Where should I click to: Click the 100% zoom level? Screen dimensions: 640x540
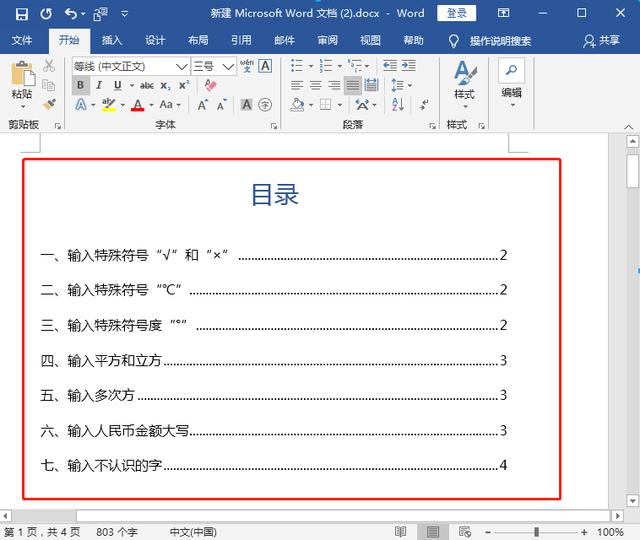click(x=610, y=532)
